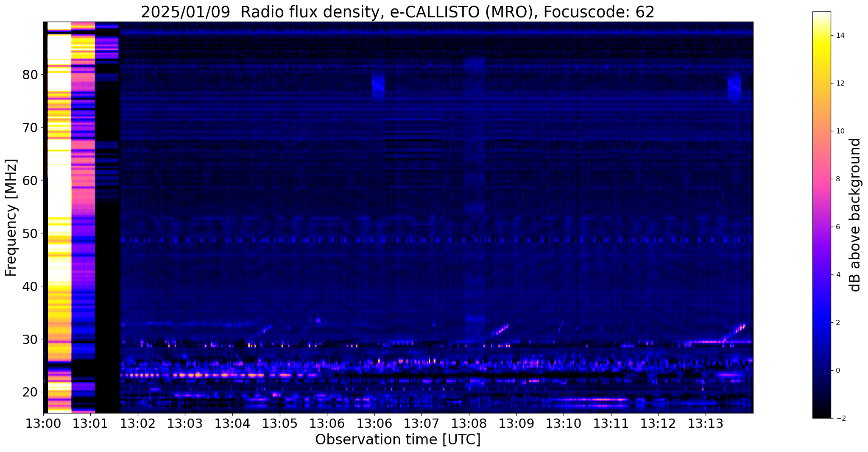Click the colorbar tick label 6

coord(837,227)
